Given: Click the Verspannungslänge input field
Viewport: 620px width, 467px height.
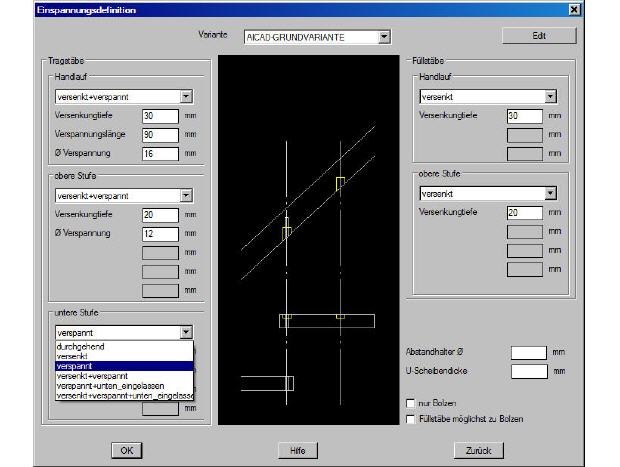Looking at the screenshot, I should 160,133.
